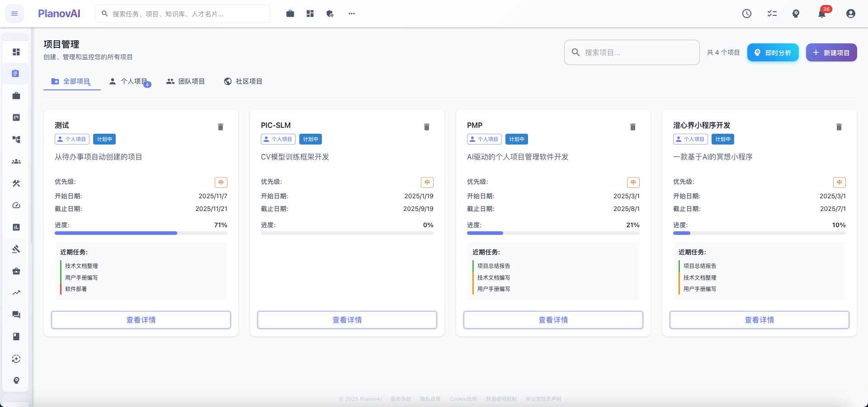Click the 新建项目 button
This screenshot has width=868, height=407.
pos(831,52)
